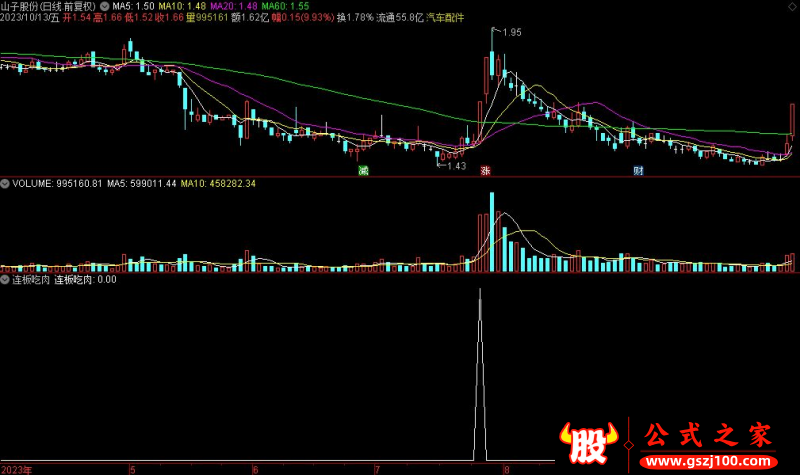Open dropdown beside 山子股份 chart title
The height and width of the screenshot is (475, 800).
[104, 6]
